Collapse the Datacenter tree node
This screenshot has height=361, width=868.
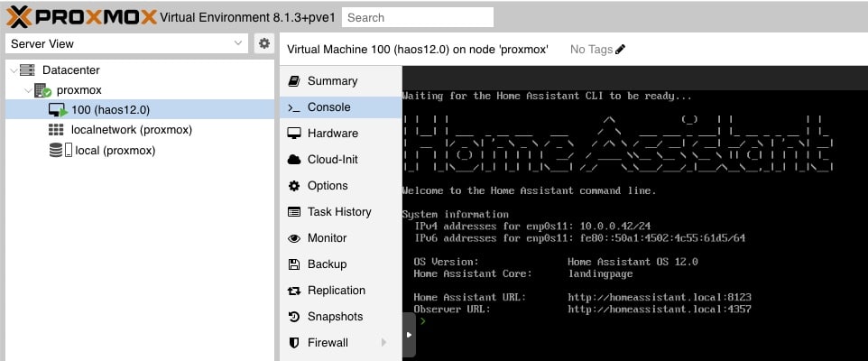coord(13,70)
